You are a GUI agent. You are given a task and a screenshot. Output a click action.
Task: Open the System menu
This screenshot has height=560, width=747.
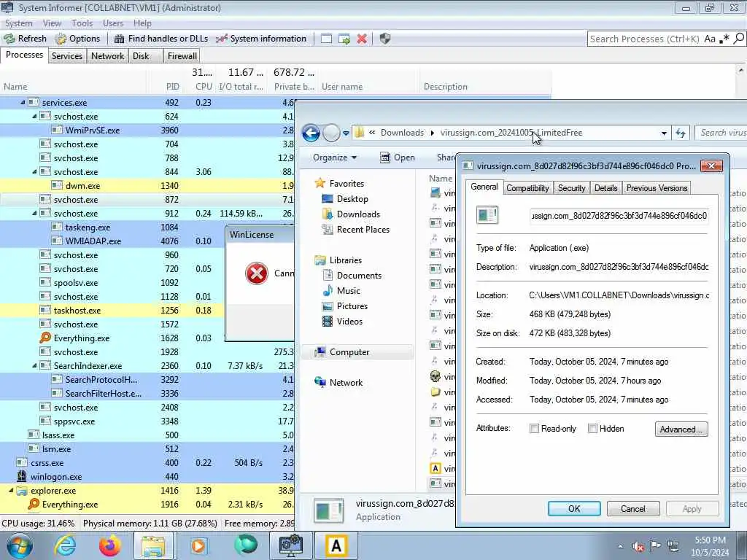click(x=18, y=23)
